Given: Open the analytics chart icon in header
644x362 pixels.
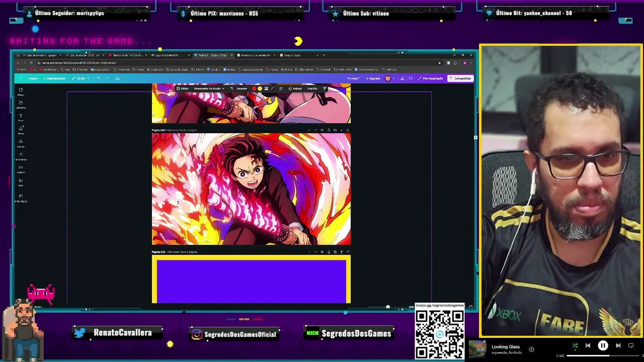Looking at the screenshot, I should [x=403, y=78].
